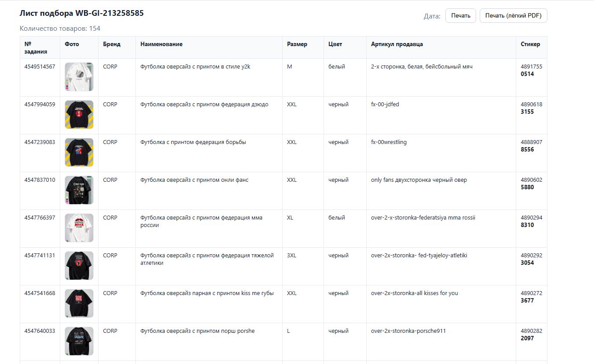Click the Печать button

tap(460, 15)
